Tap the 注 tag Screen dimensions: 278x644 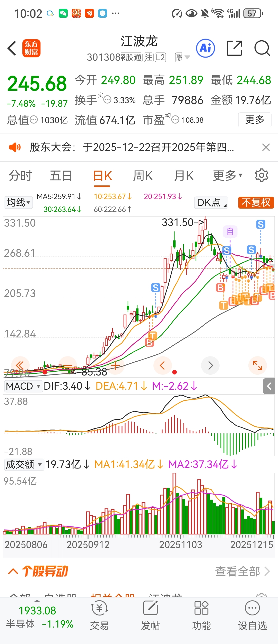(x=149, y=57)
